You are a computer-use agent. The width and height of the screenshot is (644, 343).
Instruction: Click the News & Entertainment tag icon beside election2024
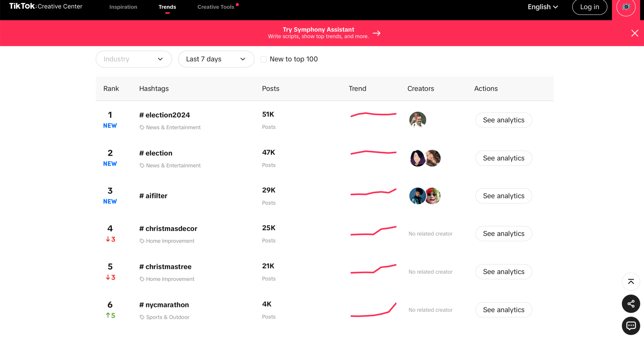click(142, 127)
